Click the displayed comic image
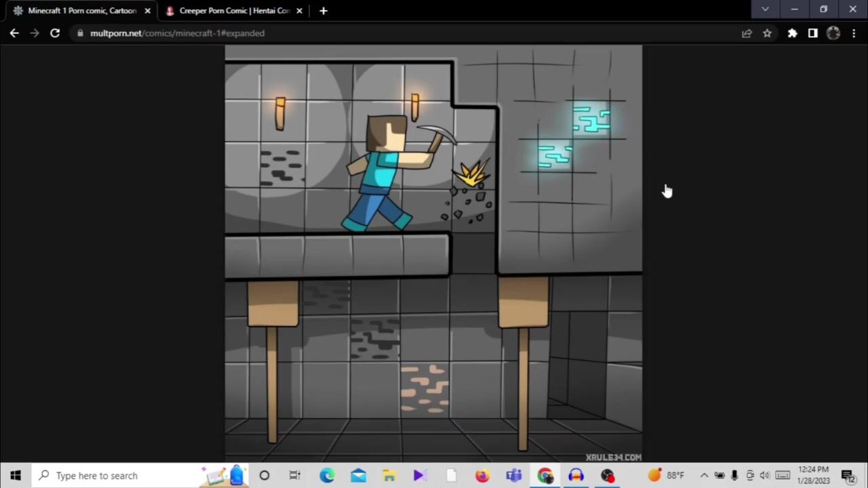This screenshot has height=488, width=868. (x=433, y=253)
